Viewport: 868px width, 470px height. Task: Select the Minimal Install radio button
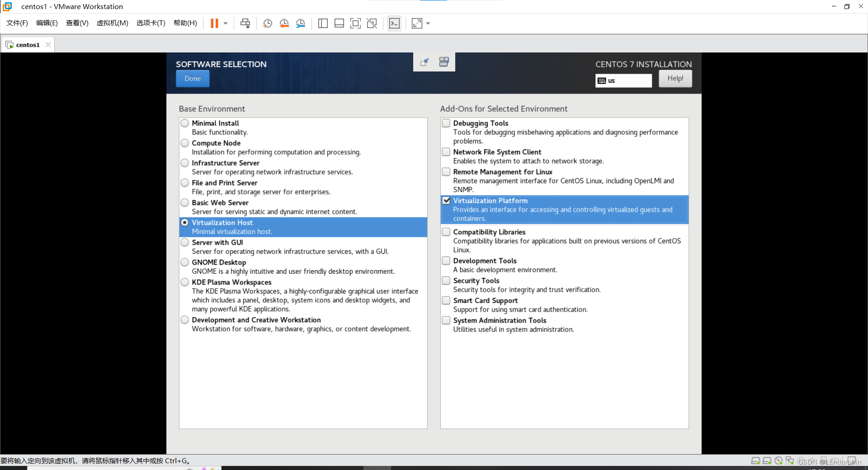coord(185,123)
